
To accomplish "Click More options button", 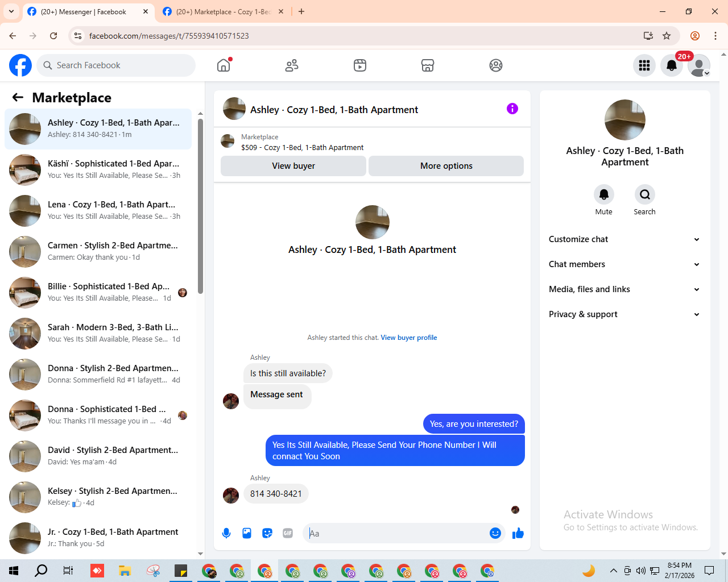I will (x=446, y=166).
